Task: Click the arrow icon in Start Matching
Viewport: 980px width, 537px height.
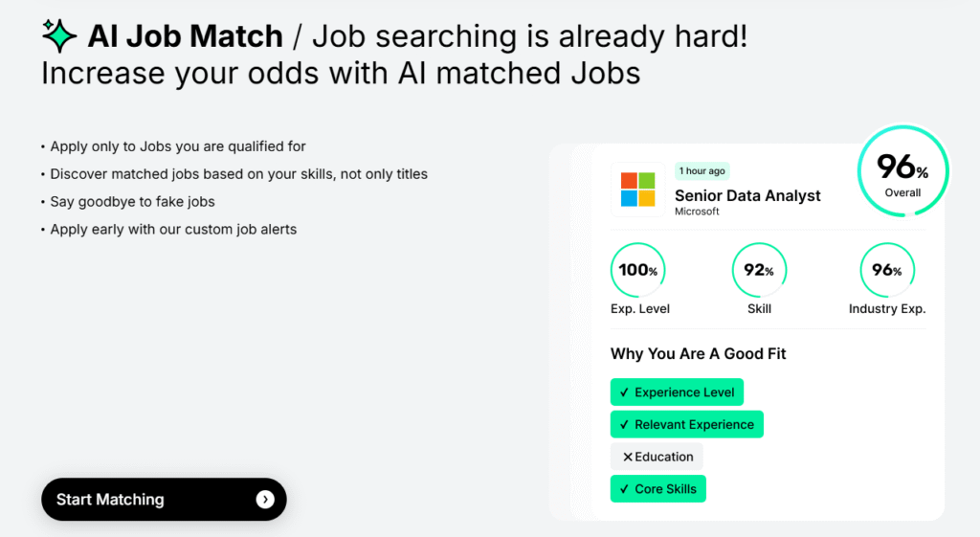Action: point(265,500)
